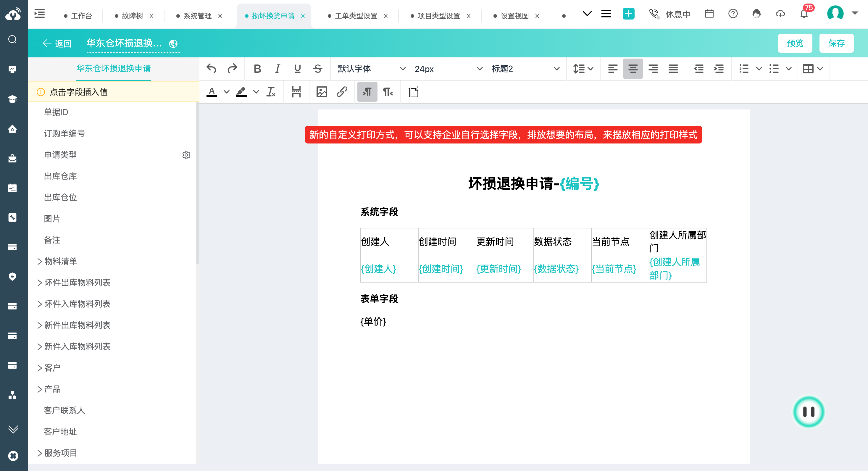The height and width of the screenshot is (471, 868).
Task: Increase the paragraph indent
Action: [x=719, y=69]
